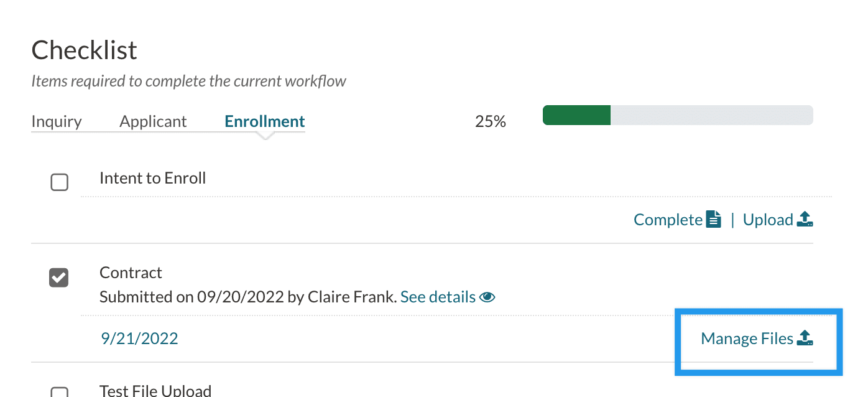Viewport: 868px width, 397px height.
Task: Click the Intent to Enroll item title
Action: (x=152, y=178)
